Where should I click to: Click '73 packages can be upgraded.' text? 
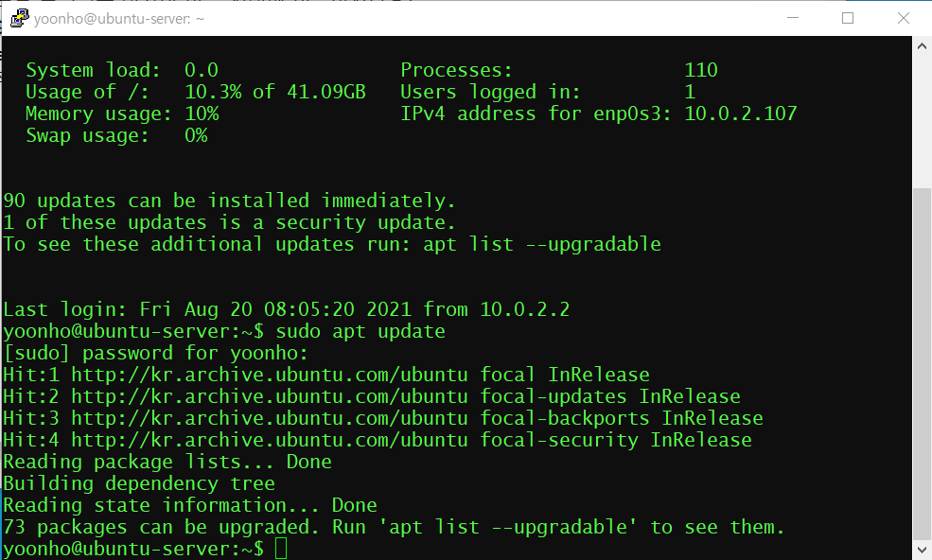pyautogui.click(x=161, y=527)
